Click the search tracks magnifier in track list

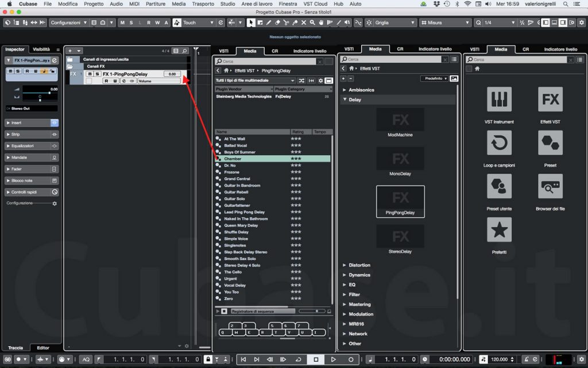pos(184,51)
